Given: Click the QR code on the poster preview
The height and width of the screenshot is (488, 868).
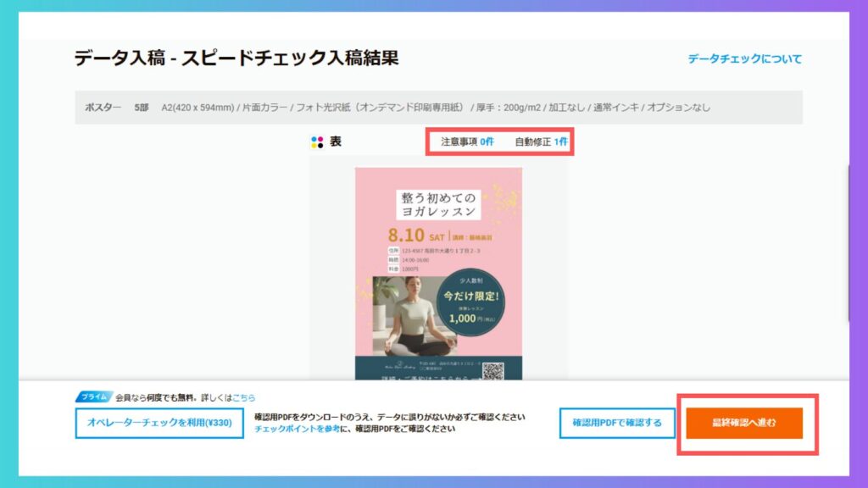Looking at the screenshot, I should 492,371.
